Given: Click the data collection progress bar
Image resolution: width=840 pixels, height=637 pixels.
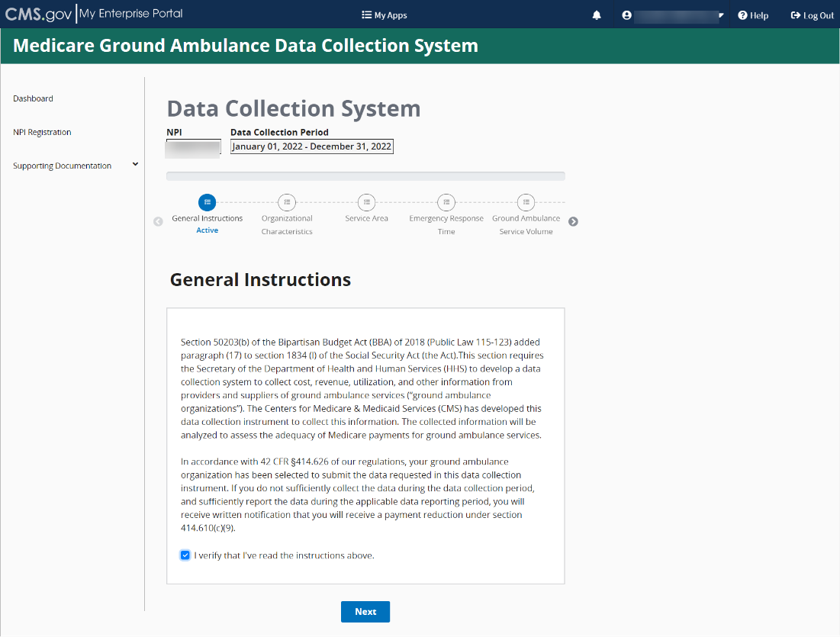Looking at the screenshot, I should point(365,176).
